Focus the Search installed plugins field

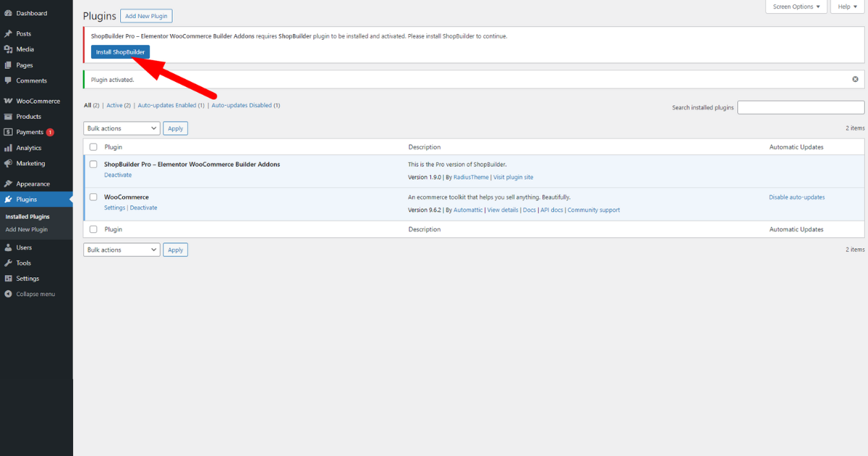pos(801,107)
